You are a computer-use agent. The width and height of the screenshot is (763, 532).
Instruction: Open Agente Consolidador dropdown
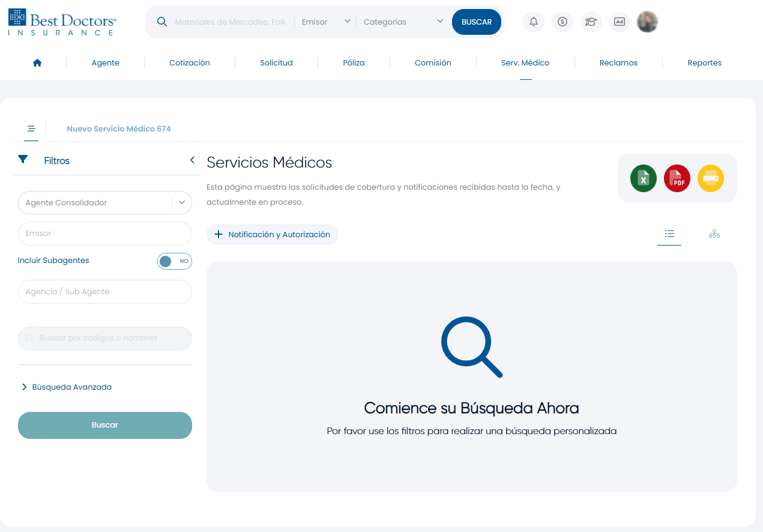(182, 203)
